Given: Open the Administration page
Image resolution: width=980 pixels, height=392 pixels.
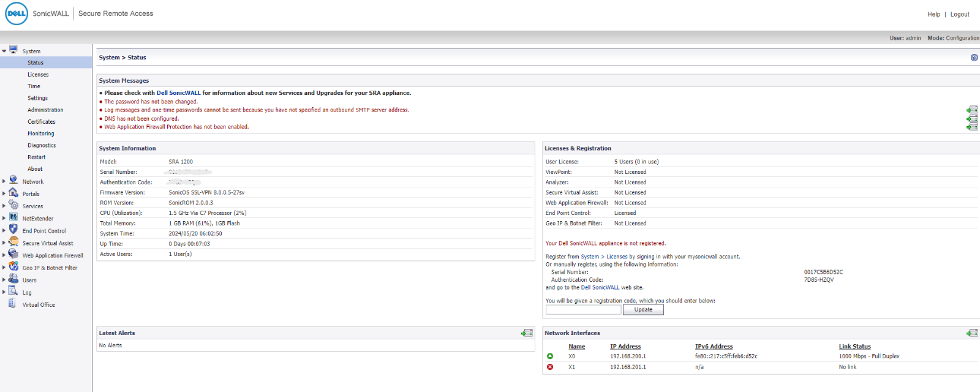Looking at the screenshot, I should pyautogui.click(x=45, y=110).
